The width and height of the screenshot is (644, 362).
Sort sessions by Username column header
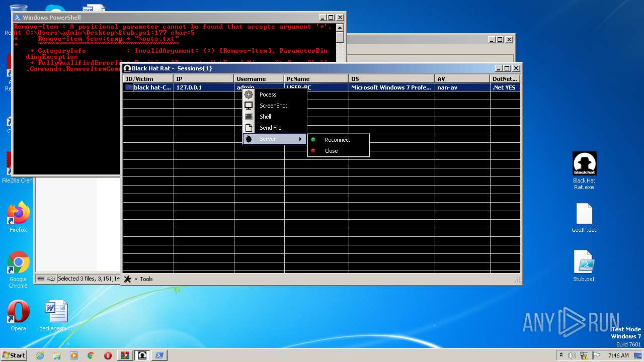click(x=259, y=79)
